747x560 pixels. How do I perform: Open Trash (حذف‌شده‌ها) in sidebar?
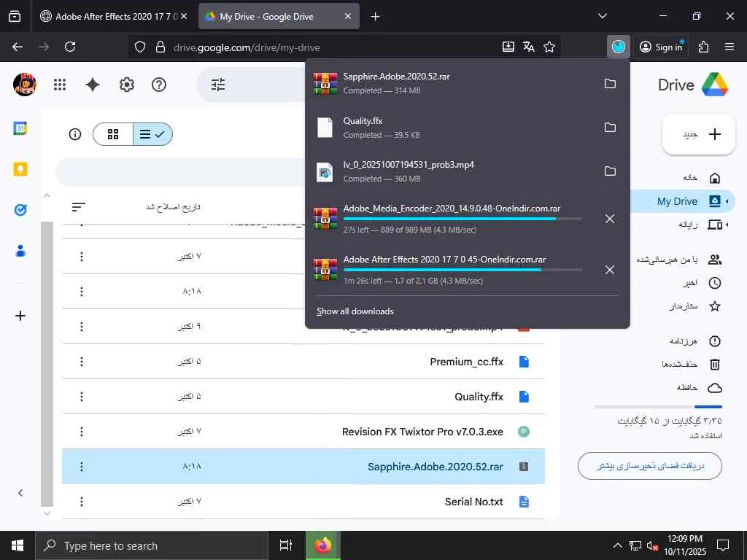691,365
